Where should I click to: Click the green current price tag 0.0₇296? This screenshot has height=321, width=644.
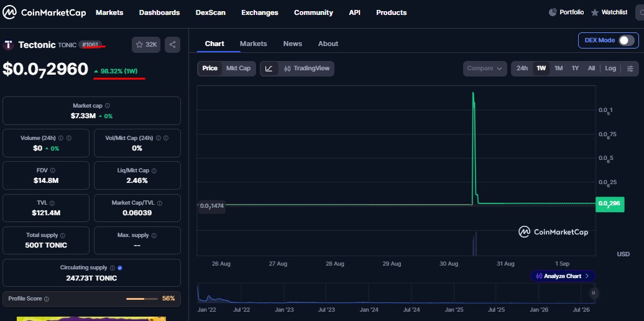point(609,204)
